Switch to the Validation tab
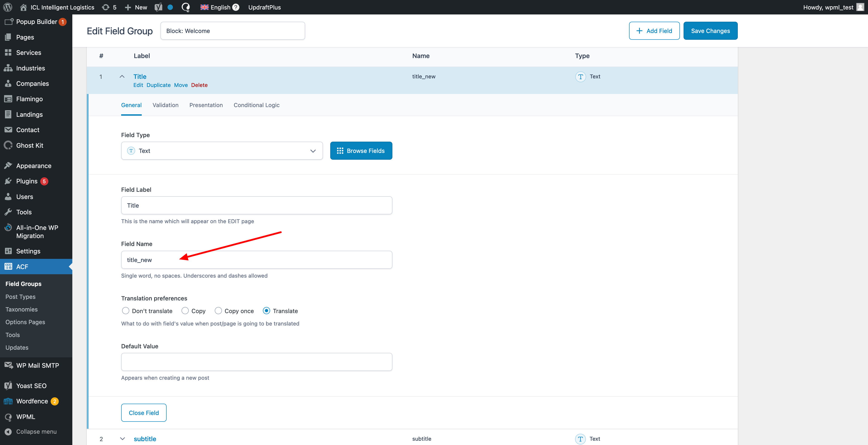 [165, 105]
